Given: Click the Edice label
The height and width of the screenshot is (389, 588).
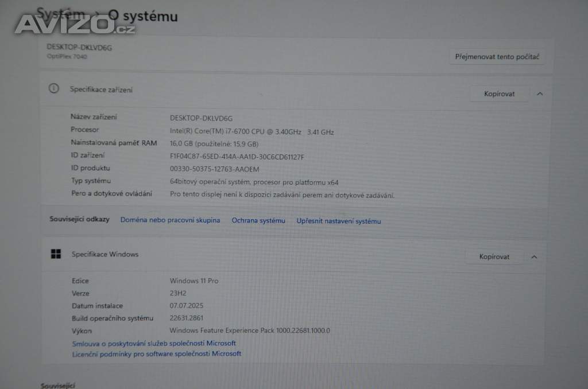Looking at the screenshot, I should [80, 281].
